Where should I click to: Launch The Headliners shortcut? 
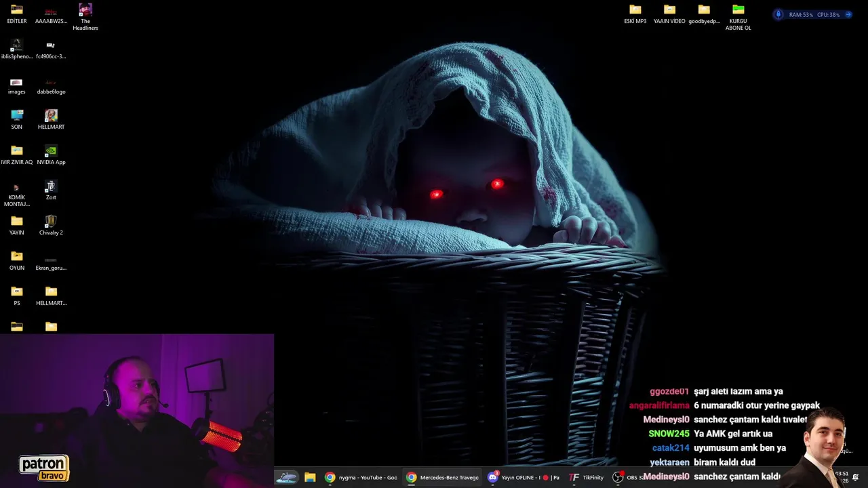[x=85, y=17]
